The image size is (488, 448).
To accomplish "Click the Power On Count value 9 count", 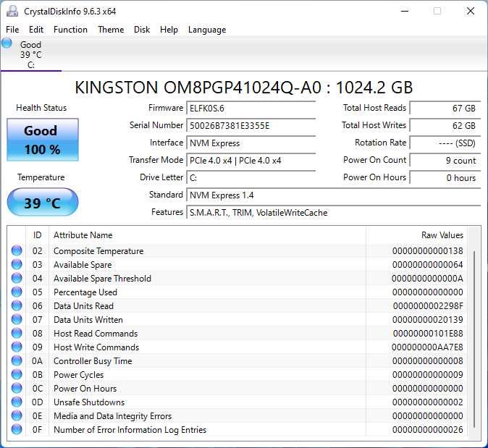I will (445, 161).
